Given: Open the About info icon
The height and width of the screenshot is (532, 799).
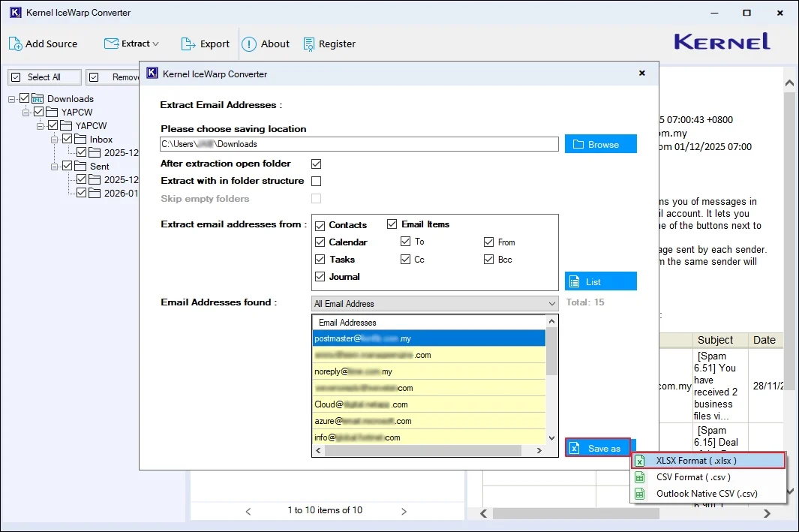Looking at the screenshot, I should click(248, 44).
